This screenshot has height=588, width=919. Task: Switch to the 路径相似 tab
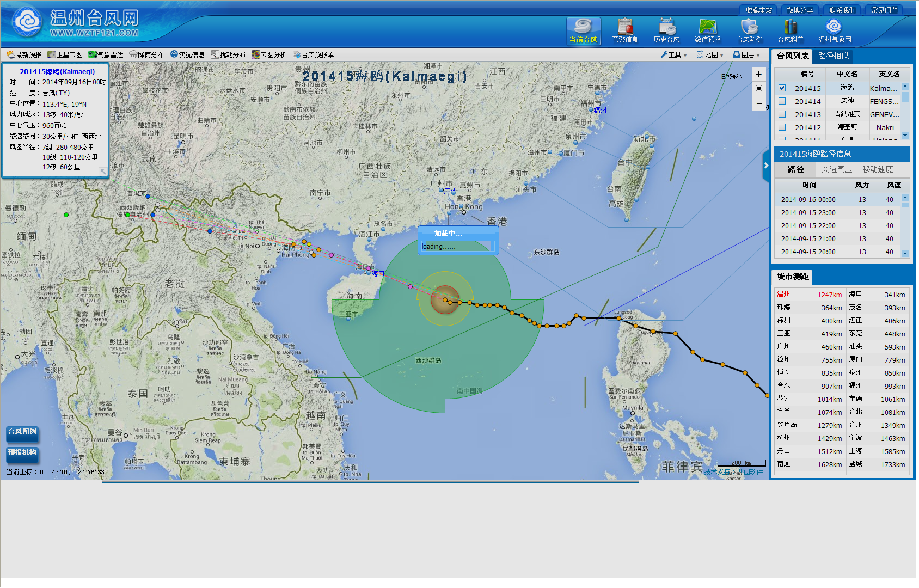point(833,56)
